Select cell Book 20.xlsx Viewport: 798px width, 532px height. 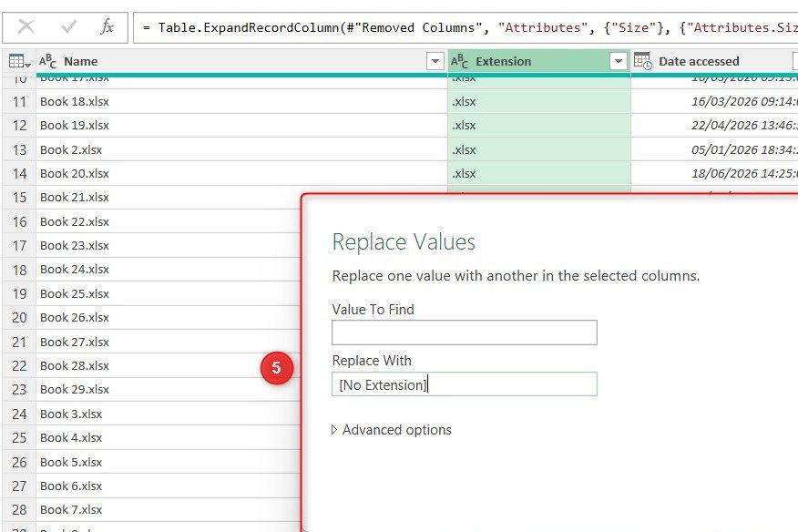(x=241, y=174)
